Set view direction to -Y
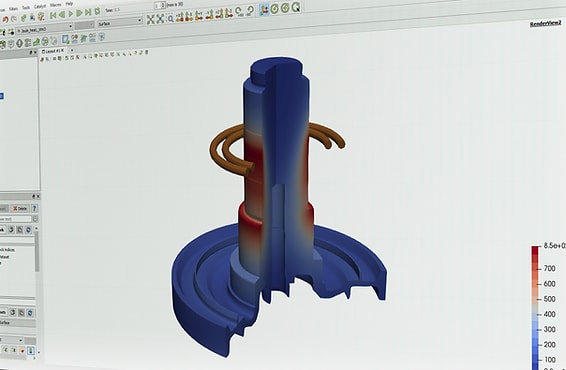The height and width of the screenshot is (370, 566). 209,14
